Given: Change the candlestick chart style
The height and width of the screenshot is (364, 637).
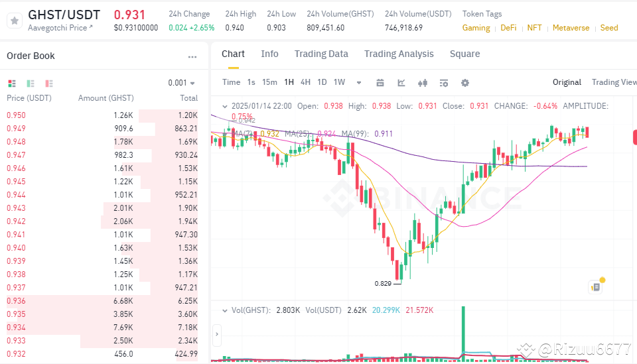Looking at the screenshot, I should [x=423, y=83].
